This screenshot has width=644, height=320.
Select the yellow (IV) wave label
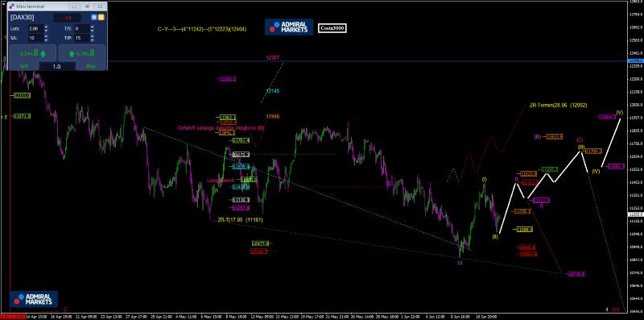(597, 171)
